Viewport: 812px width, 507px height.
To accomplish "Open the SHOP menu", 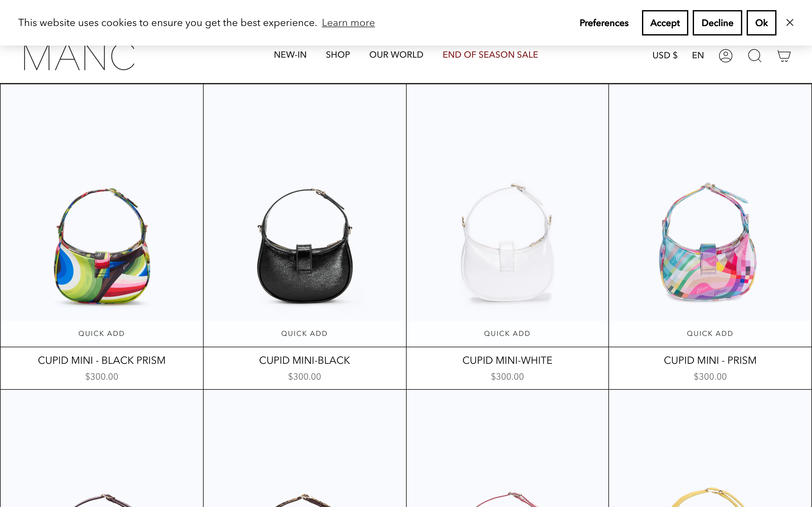I will pyautogui.click(x=337, y=55).
